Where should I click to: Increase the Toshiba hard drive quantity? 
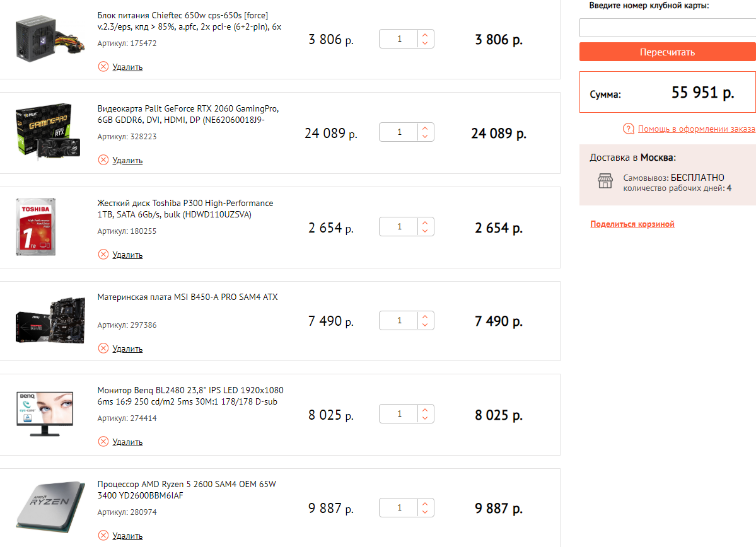coord(425,223)
